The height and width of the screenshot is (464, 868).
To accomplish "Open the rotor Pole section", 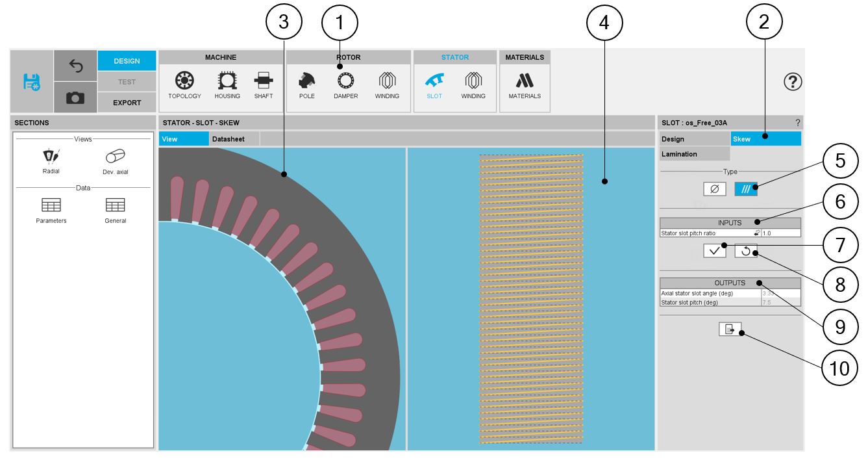I will (x=306, y=84).
